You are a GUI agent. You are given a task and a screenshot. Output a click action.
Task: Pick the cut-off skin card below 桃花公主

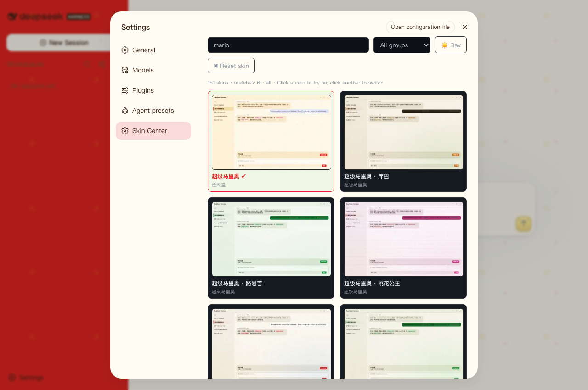coord(403,341)
